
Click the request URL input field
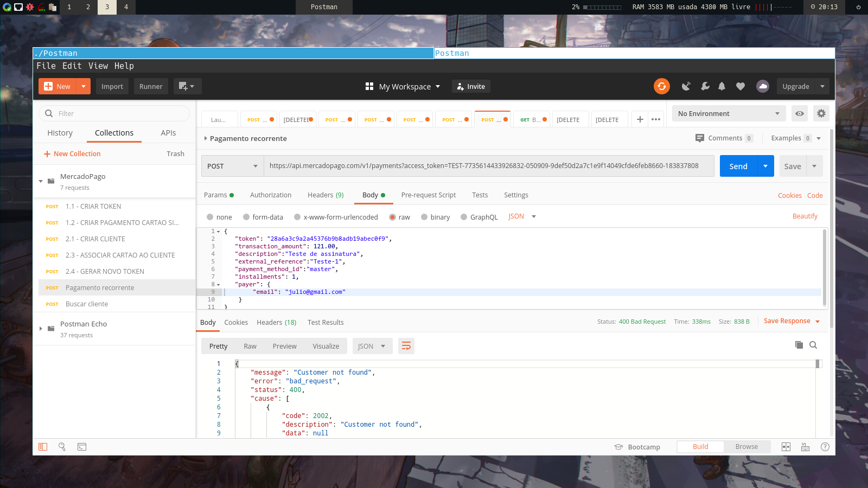coord(489,166)
